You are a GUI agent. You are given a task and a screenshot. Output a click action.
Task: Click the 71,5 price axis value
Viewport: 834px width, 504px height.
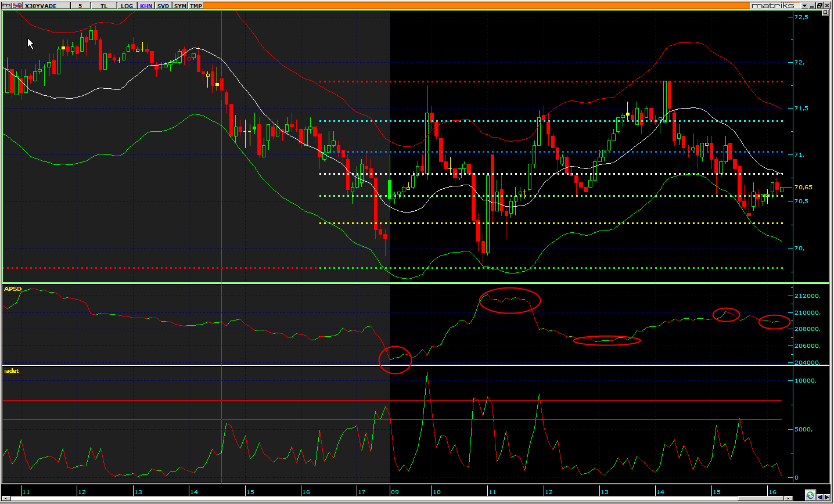pos(801,109)
